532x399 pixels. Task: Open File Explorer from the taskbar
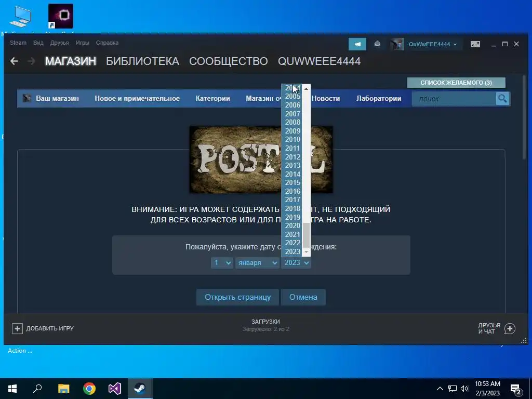pos(63,389)
